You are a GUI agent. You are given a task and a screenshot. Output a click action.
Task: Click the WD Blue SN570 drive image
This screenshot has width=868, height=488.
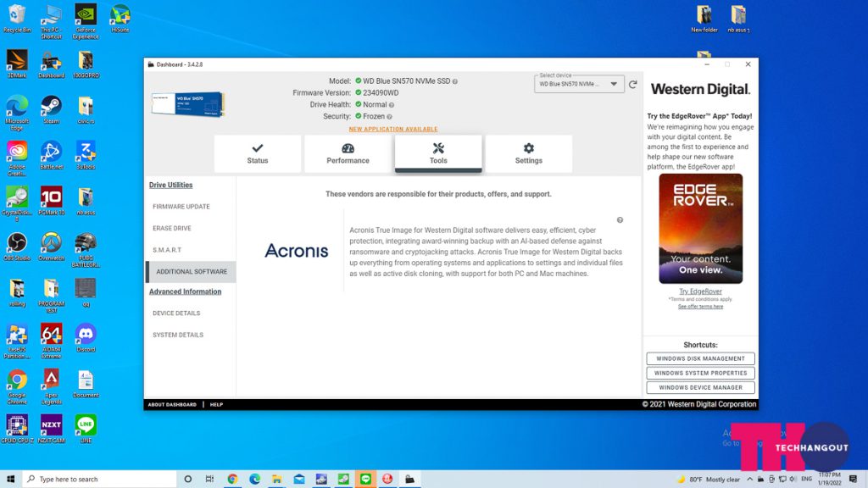(187, 104)
